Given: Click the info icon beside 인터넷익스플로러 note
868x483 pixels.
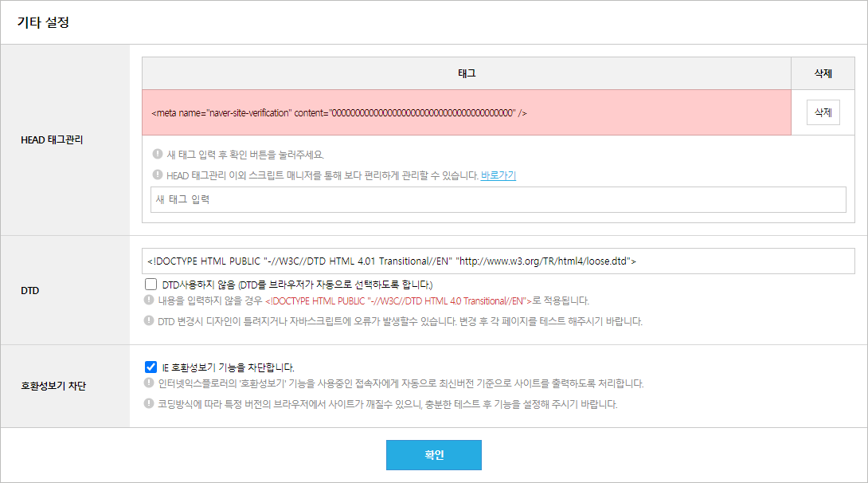Looking at the screenshot, I should tap(149, 383).
